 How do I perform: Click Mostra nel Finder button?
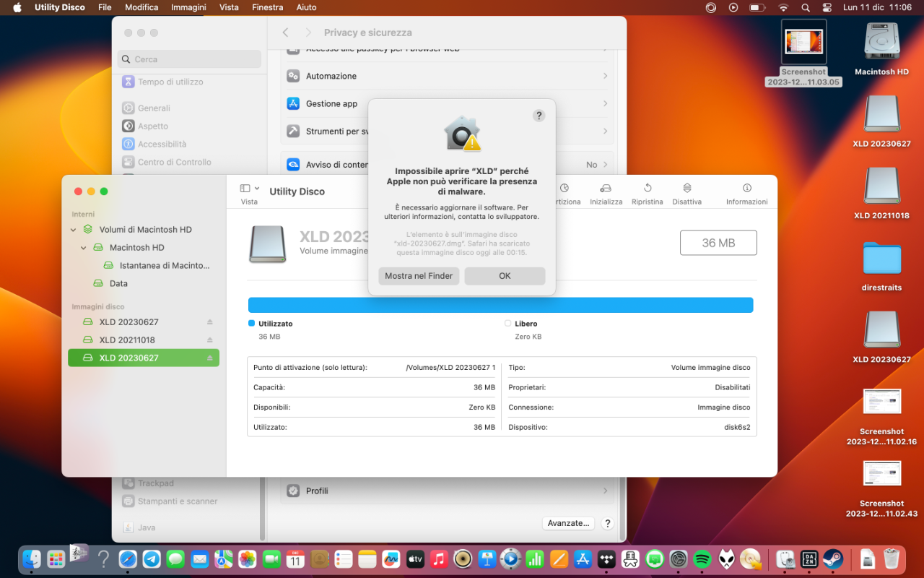point(419,276)
